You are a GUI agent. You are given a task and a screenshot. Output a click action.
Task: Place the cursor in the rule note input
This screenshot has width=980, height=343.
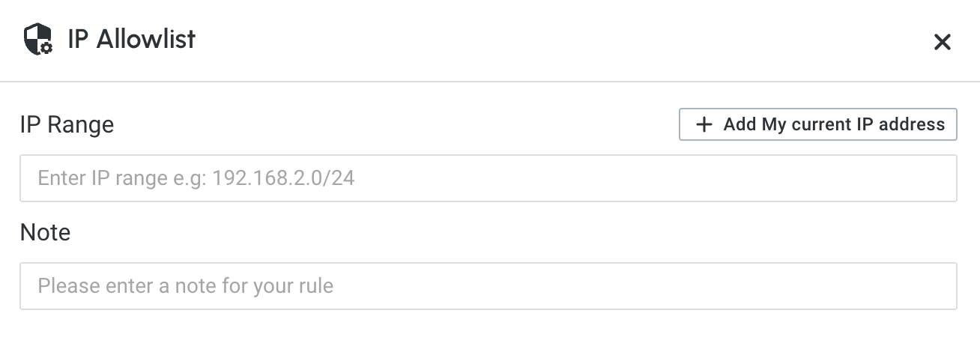488,286
